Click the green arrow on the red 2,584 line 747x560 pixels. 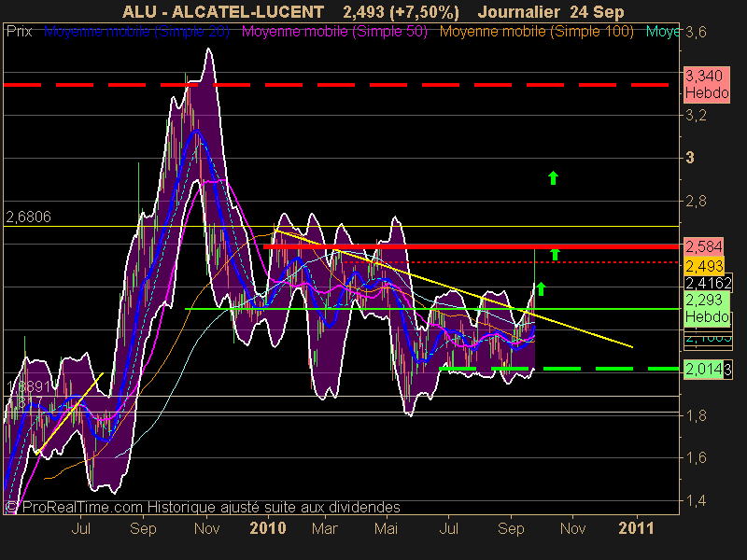point(555,254)
